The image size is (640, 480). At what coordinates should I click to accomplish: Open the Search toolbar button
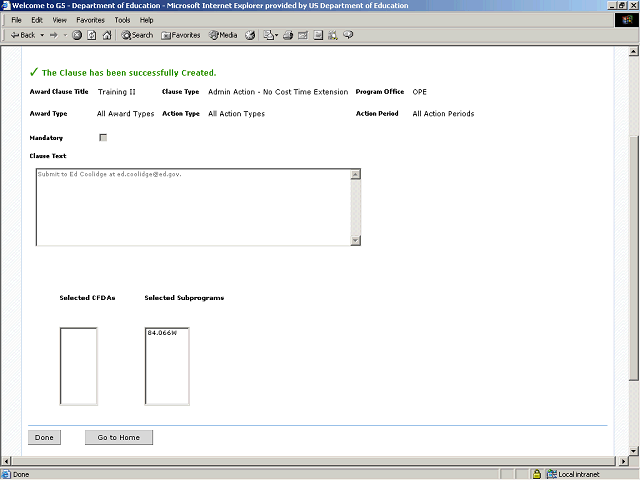click(137, 35)
